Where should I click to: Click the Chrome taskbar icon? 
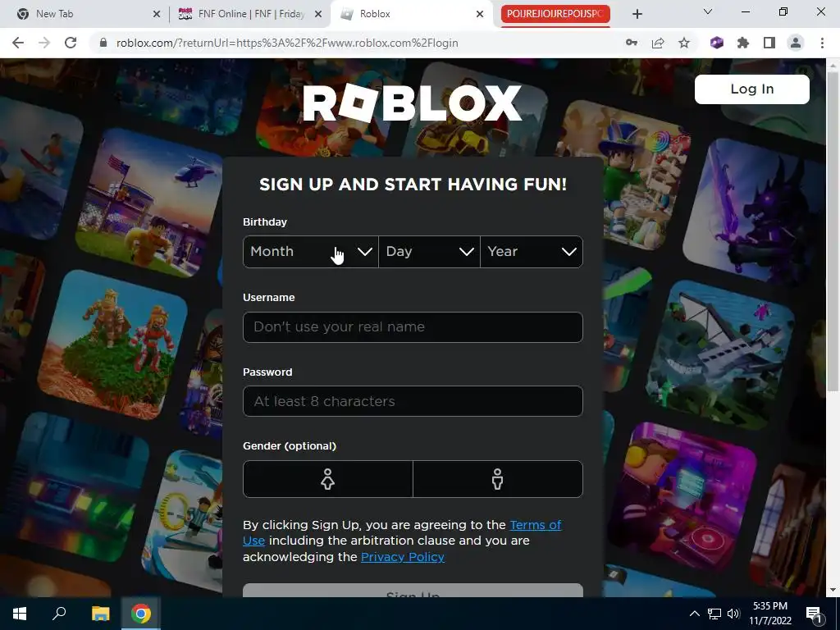point(141,614)
